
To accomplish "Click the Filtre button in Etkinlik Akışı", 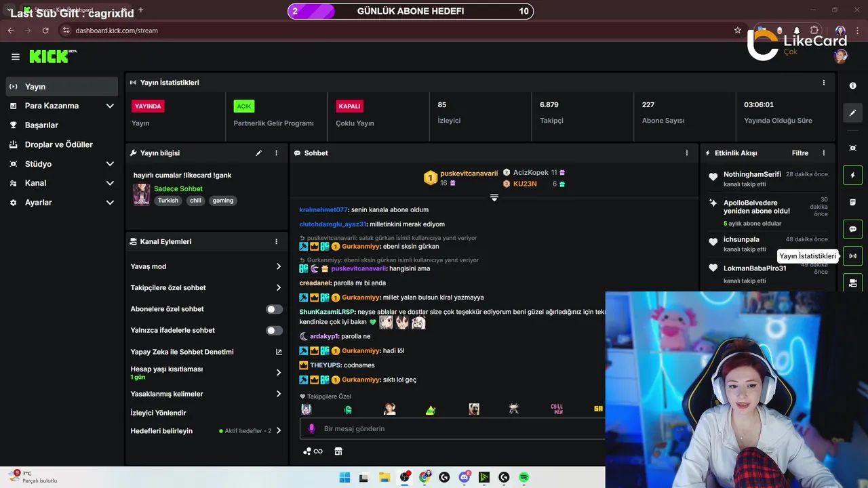I will (800, 153).
